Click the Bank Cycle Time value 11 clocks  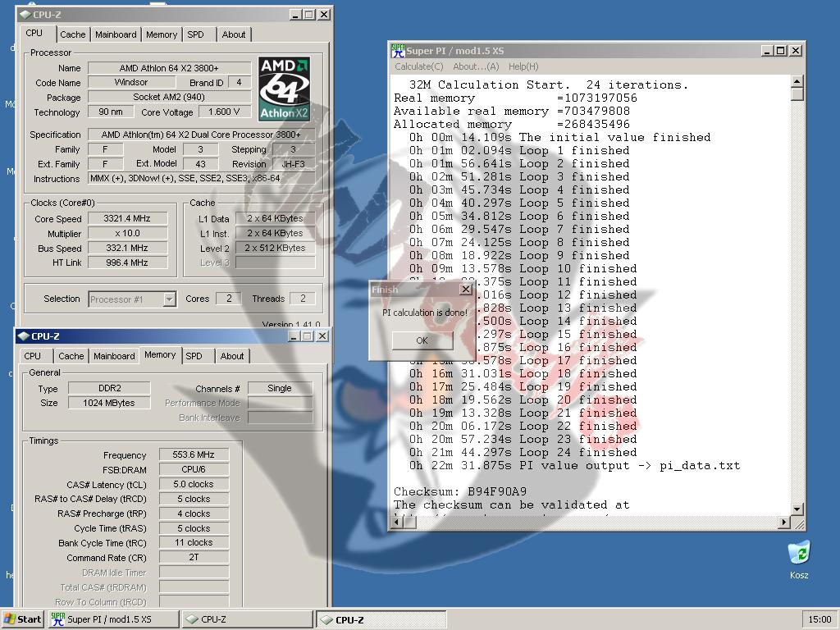pos(194,543)
